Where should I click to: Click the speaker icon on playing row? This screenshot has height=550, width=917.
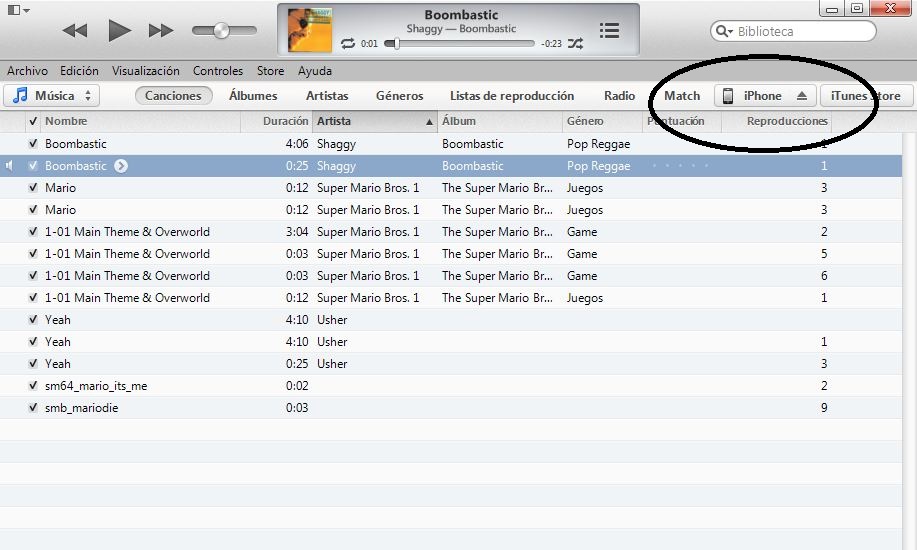point(9,166)
